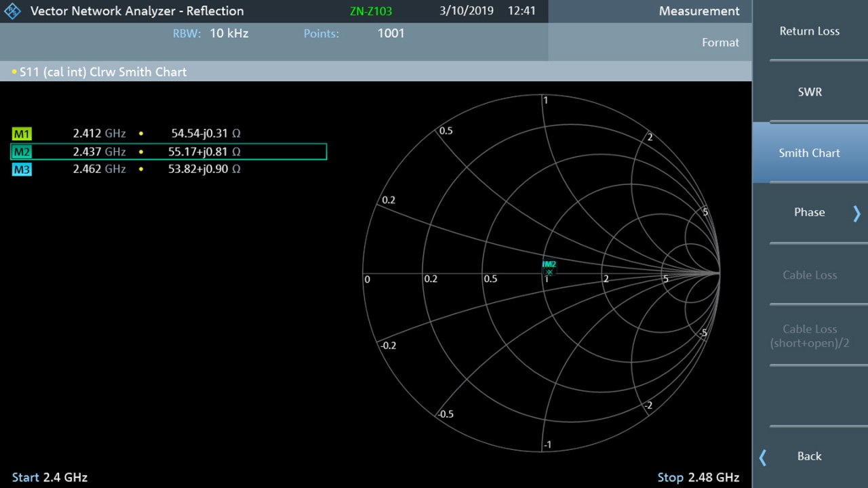The image size is (868, 488).
Task: Click the time 12:41
Action: [521, 11]
